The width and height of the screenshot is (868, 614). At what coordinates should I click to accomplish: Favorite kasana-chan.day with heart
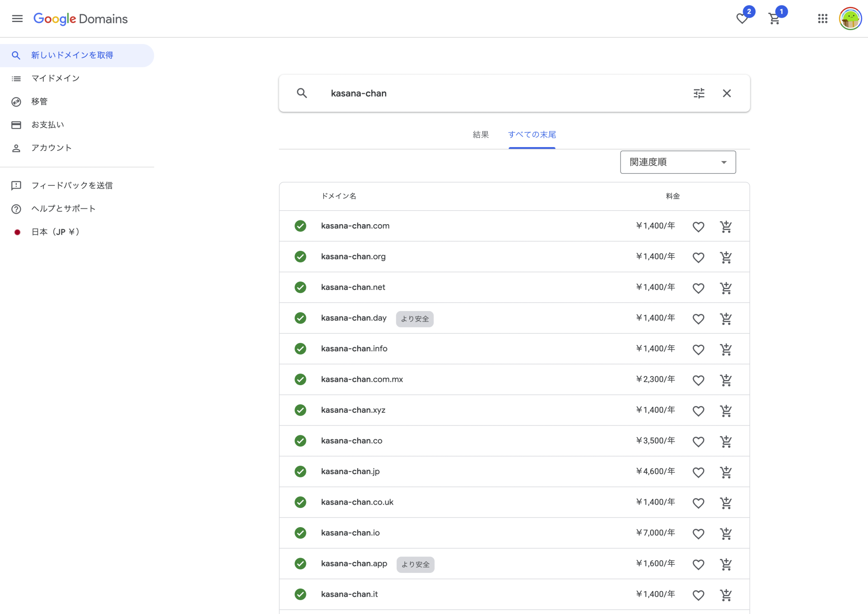point(698,319)
